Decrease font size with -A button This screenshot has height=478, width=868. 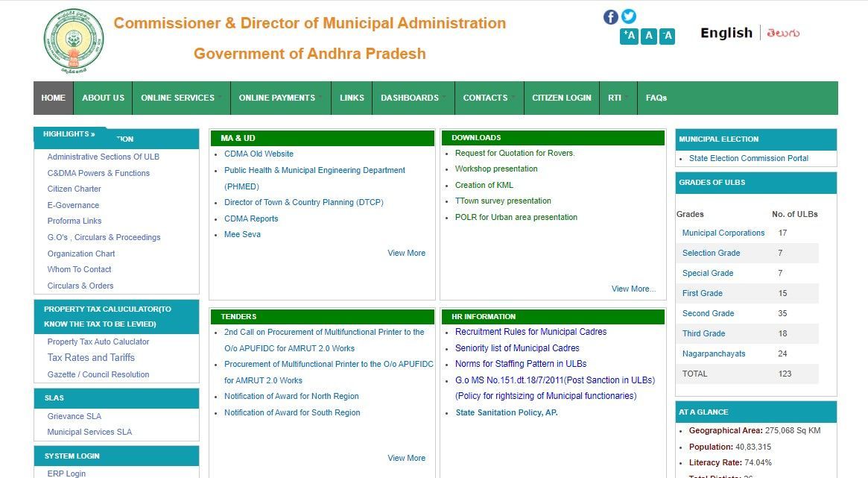(667, 36)
